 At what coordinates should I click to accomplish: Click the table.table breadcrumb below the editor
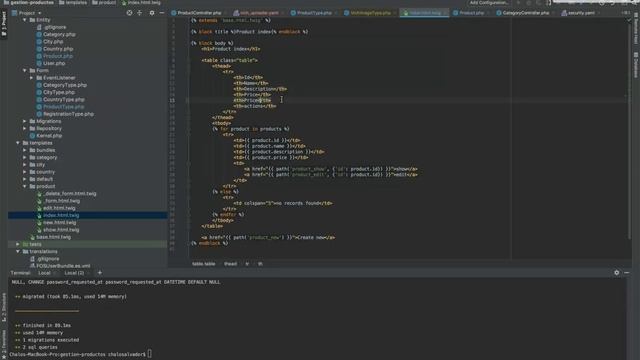pos(203,264)
